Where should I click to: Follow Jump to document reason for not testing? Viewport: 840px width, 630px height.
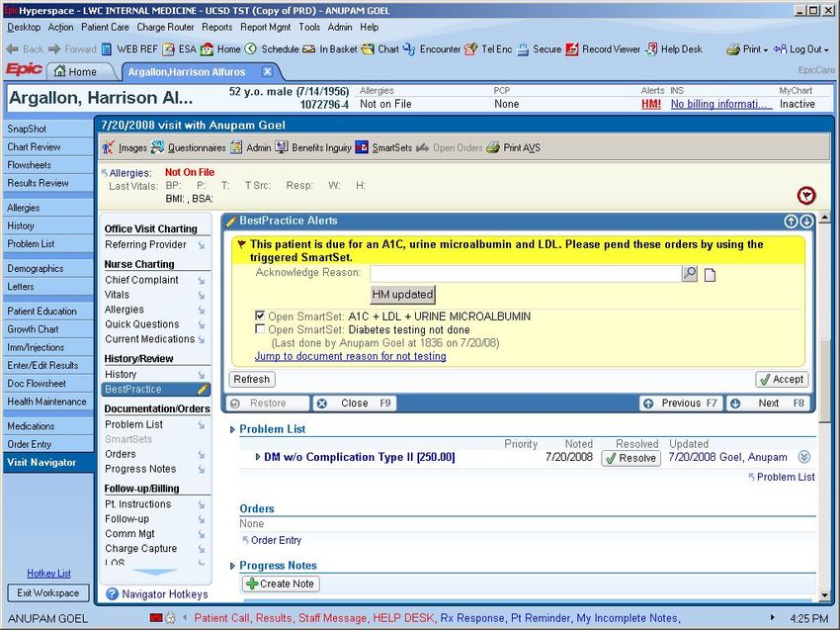point(351,356)
